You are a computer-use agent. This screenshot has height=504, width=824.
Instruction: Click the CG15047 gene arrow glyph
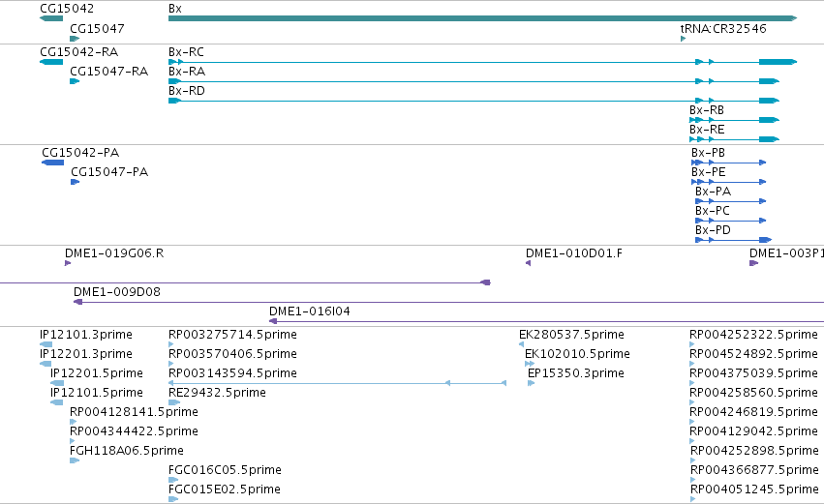pos(75,39)
